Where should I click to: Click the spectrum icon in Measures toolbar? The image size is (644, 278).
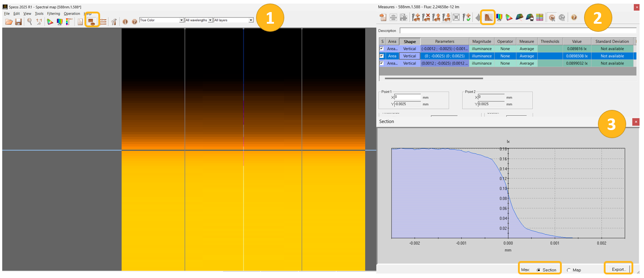pos(499,17)
